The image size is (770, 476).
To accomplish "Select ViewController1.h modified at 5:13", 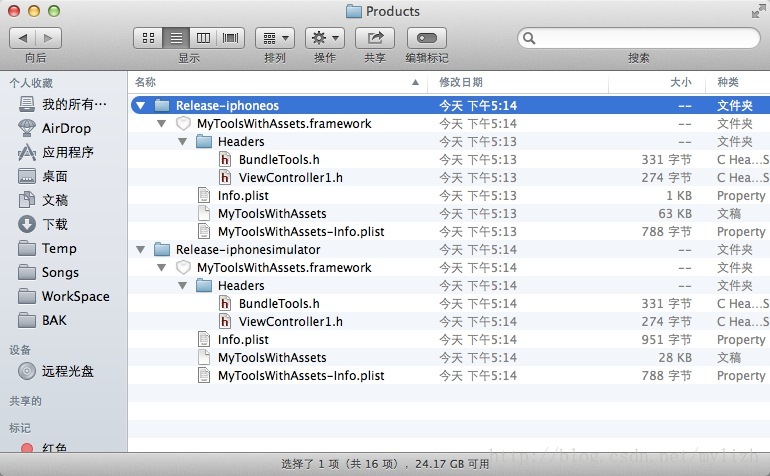I will tap(291, 178).
